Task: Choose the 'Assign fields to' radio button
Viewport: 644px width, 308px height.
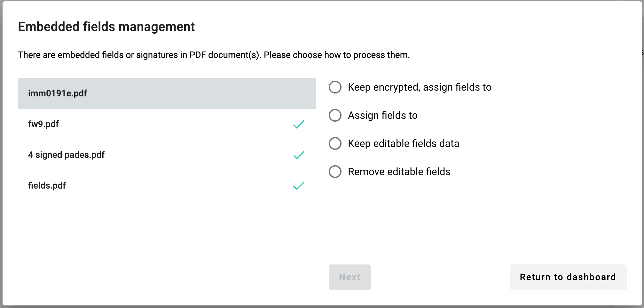Action: tap(335, 115)
